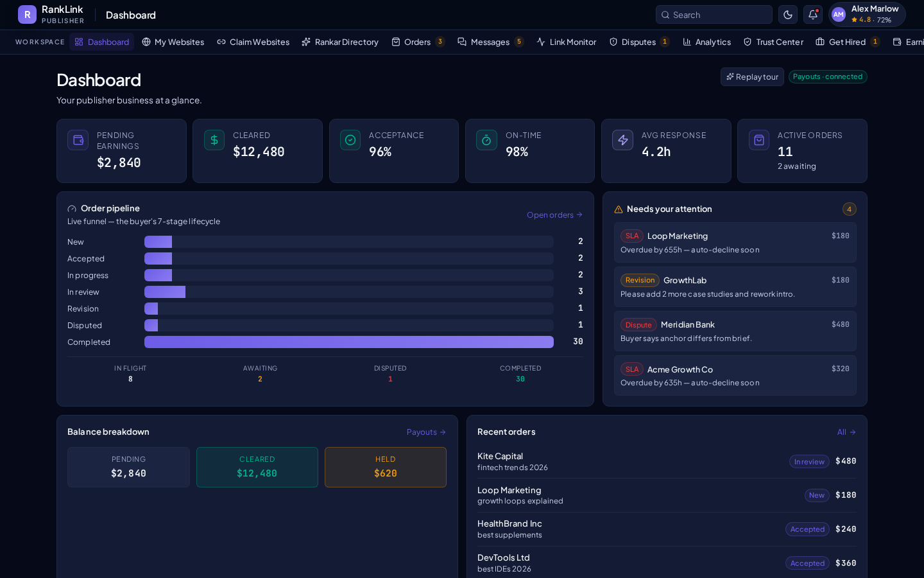Click the On-Time stopwatch icon
This screenshot has width=924, height=578.
click(x=486, y=140)
